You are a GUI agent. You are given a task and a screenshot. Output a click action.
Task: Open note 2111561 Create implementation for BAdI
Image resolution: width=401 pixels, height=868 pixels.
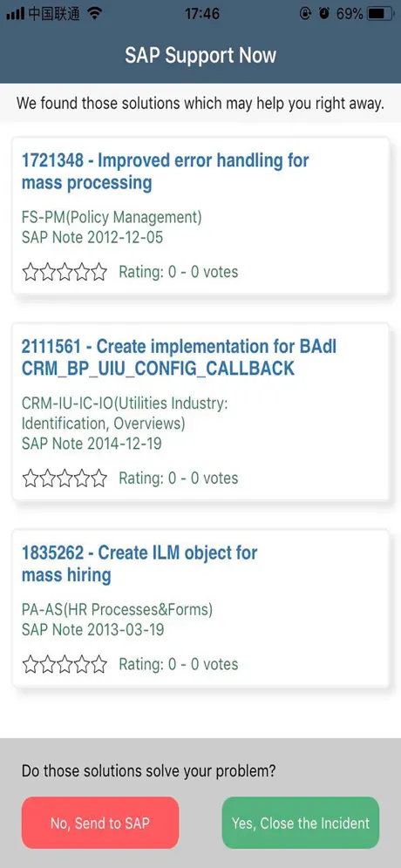point(179,357)
